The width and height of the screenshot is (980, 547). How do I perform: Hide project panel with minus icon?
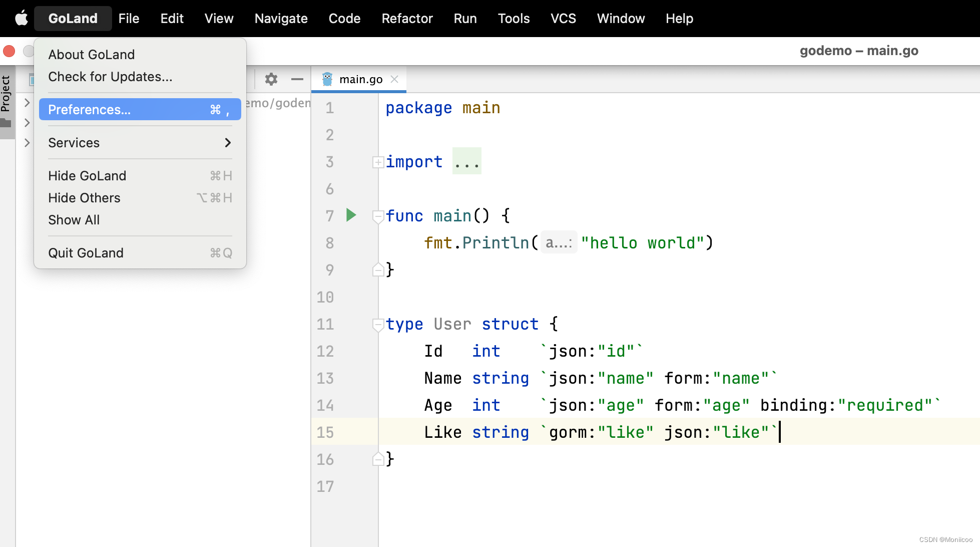(x=297, y=79)
